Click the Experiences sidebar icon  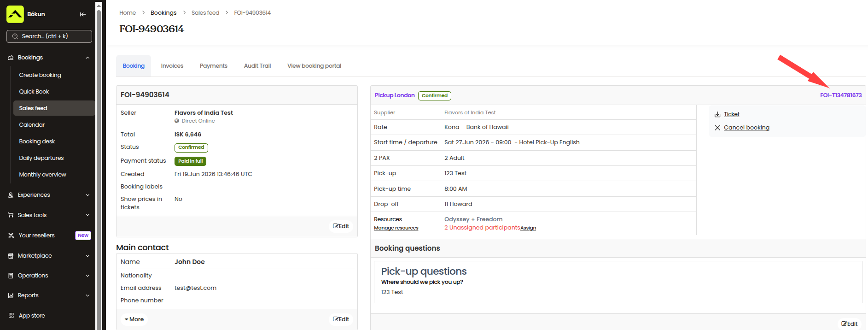(x=11, y=195)
